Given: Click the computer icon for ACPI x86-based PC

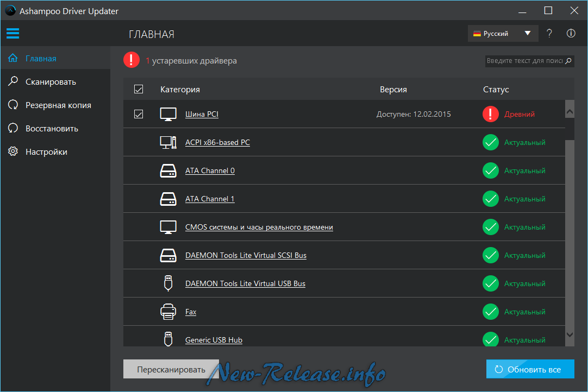Looking at the screenshot, I should pyautogui.click(x=168, y=142).
